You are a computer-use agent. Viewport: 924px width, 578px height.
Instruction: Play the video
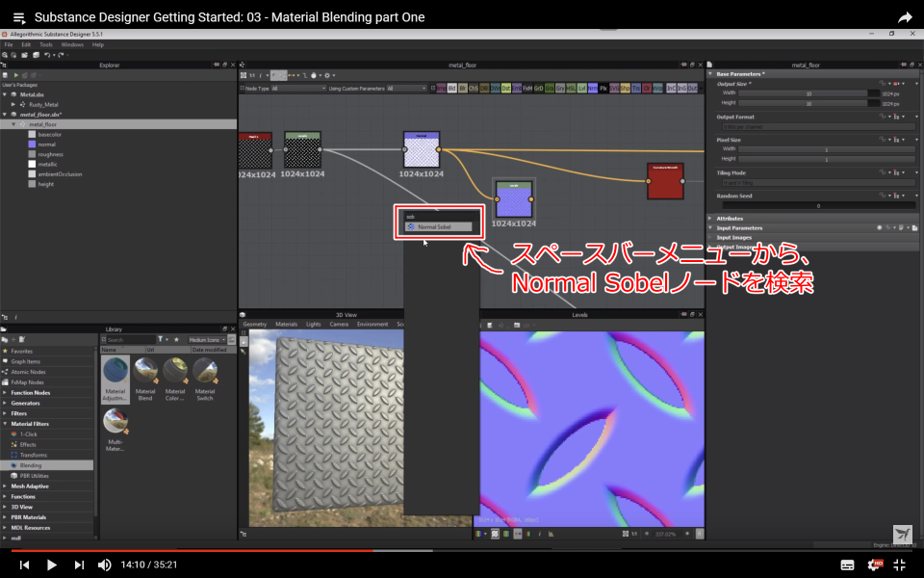coord(51,565)
